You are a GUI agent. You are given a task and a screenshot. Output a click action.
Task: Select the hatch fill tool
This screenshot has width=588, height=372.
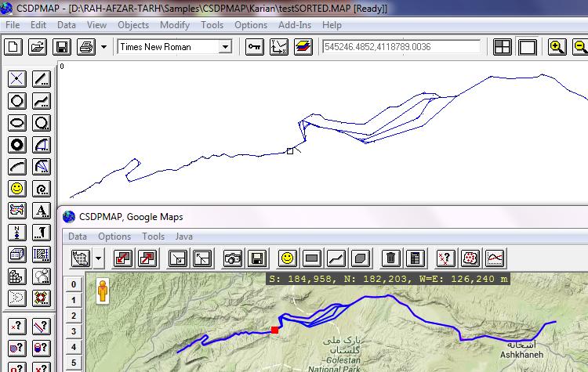point(42,255)
